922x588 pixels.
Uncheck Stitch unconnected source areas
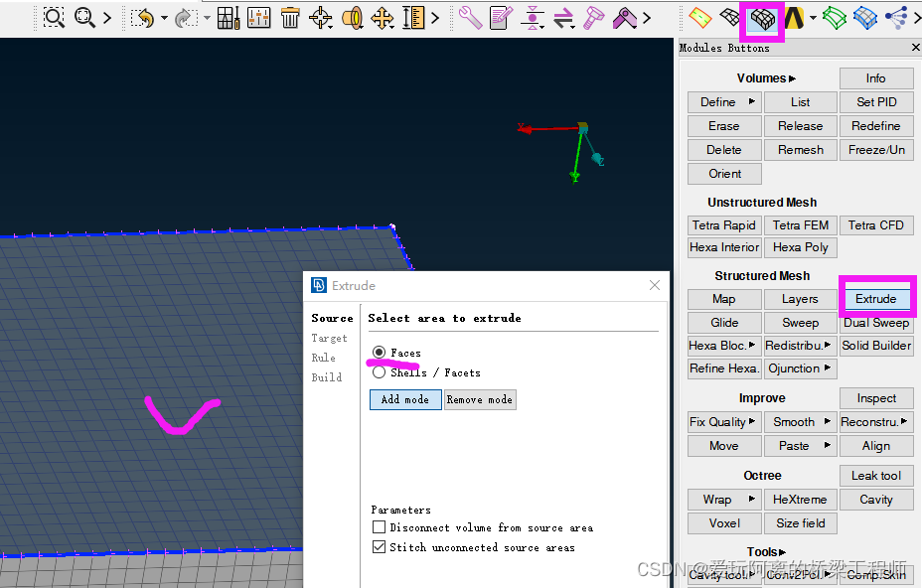tap(379, 547)
